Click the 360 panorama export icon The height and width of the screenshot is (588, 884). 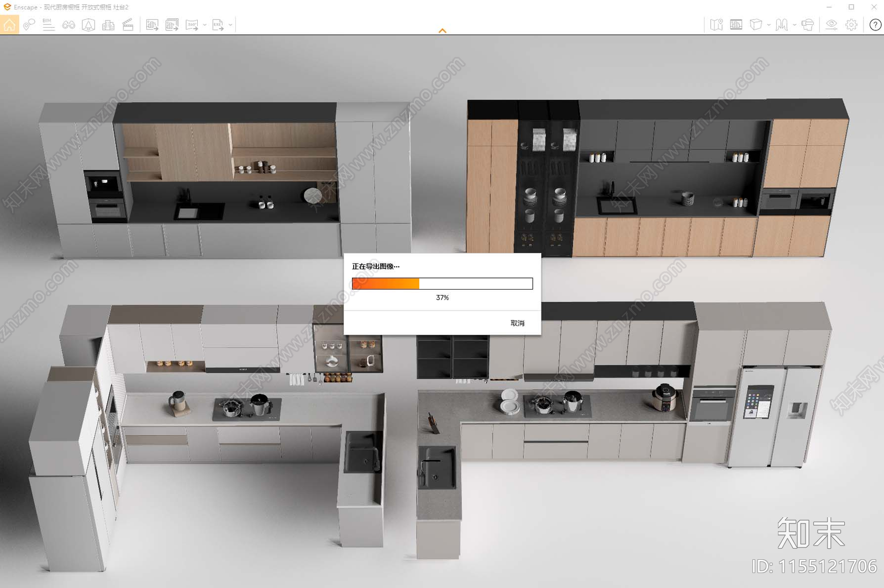(x=192, y=25)
